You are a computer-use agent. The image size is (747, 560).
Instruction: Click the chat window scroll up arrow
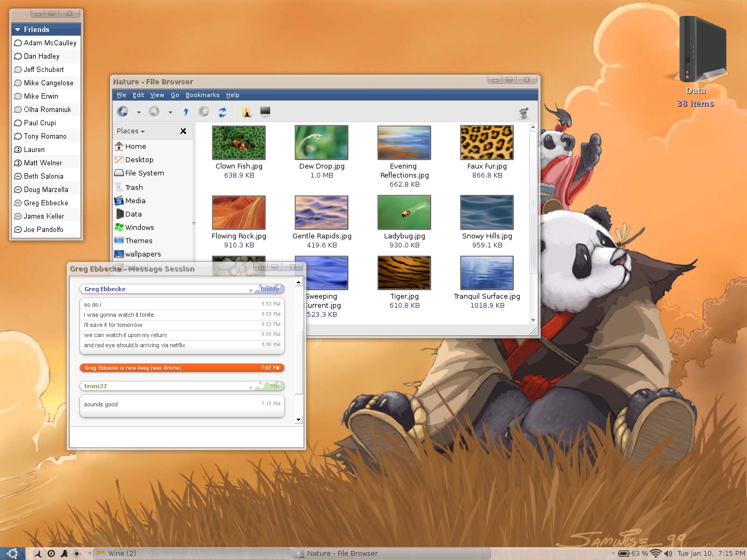coord(298,282)
